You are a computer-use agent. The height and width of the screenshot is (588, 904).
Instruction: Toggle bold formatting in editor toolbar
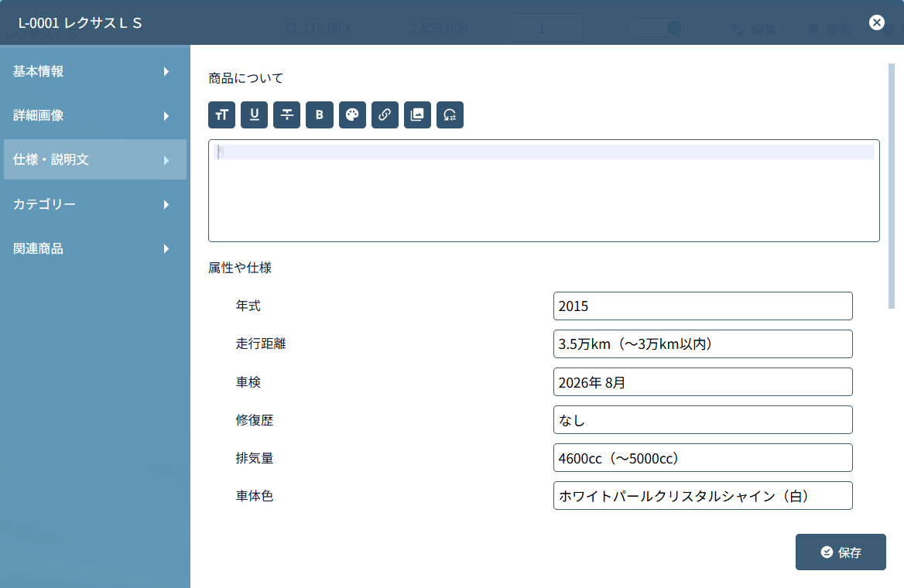[x=320, y=115]
